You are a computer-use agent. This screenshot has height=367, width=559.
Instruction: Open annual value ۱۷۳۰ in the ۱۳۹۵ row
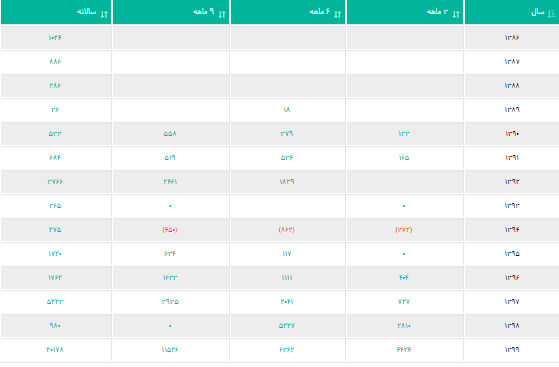(55, 254)
